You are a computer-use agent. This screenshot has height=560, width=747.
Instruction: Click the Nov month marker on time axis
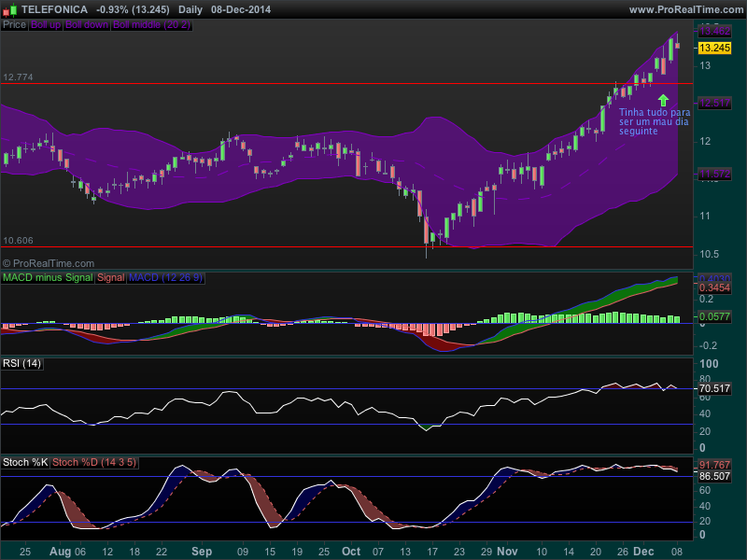pos(507,552)
